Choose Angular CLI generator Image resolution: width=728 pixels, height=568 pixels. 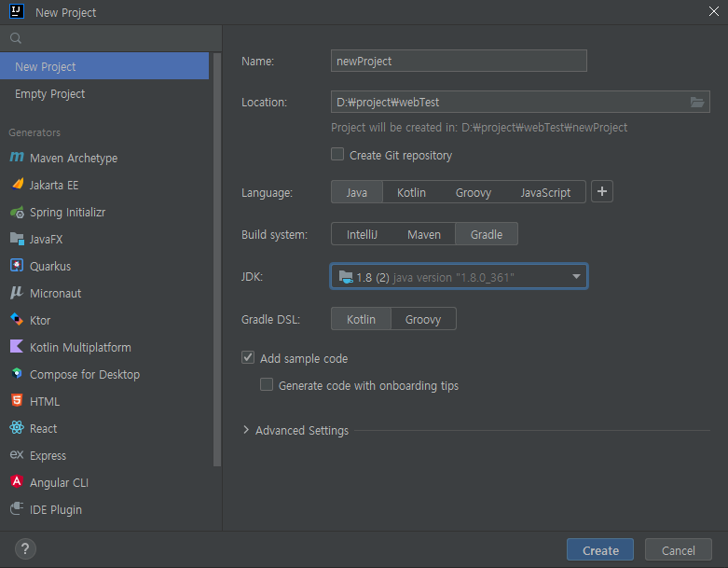tap(59, 482)
